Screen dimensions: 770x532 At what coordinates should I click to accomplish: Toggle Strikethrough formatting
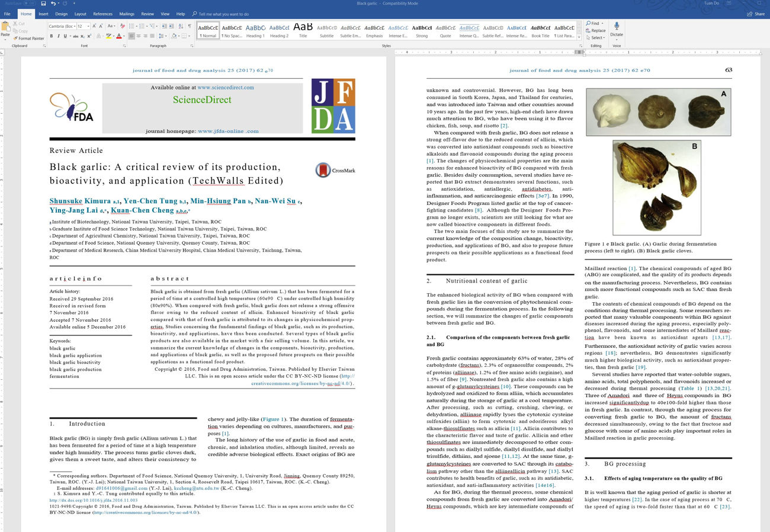tap(75, 36)
